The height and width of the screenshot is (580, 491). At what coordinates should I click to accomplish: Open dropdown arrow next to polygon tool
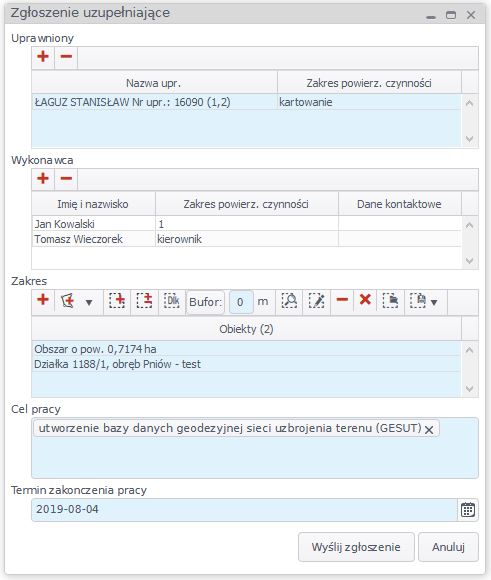click(x=89, y=303)
